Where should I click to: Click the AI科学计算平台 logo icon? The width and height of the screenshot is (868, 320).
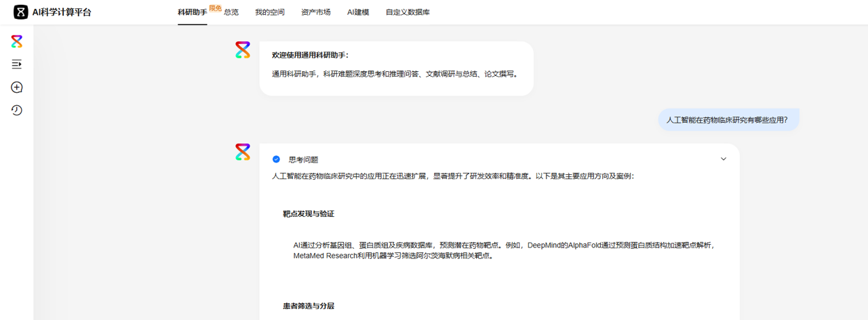(21, 12)
